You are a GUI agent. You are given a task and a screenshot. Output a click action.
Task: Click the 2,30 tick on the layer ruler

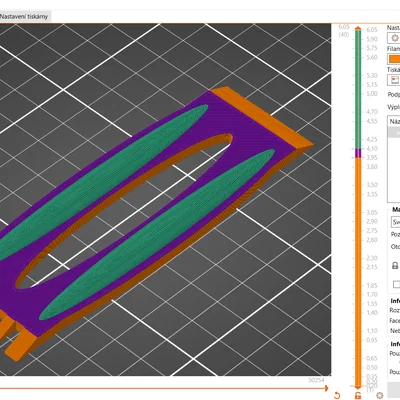372,258
